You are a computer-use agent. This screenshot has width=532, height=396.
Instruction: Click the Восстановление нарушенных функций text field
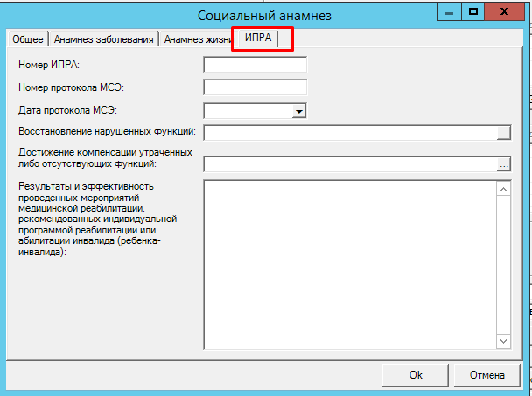tap(350, 133)
